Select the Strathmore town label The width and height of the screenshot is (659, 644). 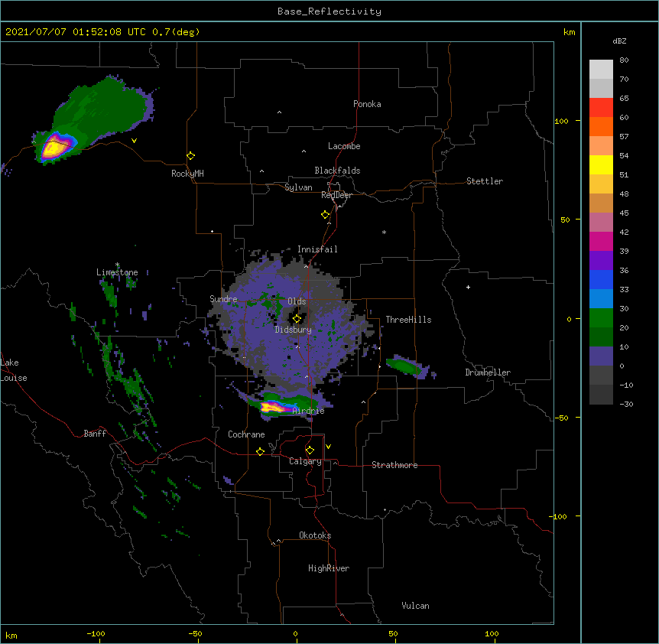[394, 465]
